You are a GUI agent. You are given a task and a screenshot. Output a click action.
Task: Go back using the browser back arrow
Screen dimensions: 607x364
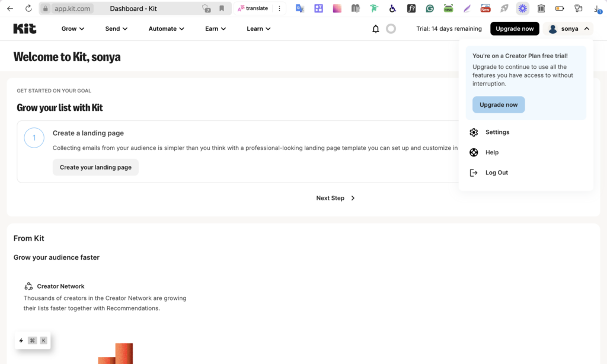[x=10, y=8]
